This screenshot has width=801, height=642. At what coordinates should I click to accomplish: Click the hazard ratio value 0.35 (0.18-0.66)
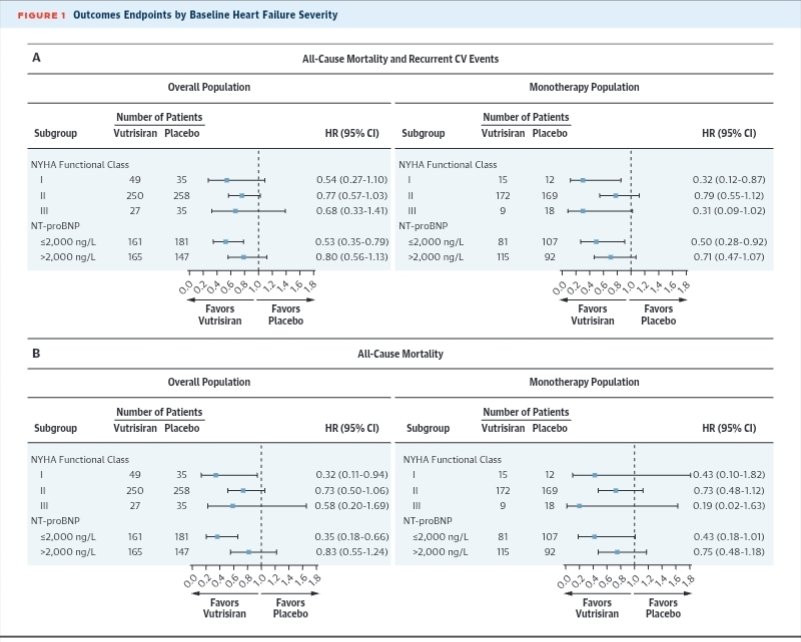point(352,537)
